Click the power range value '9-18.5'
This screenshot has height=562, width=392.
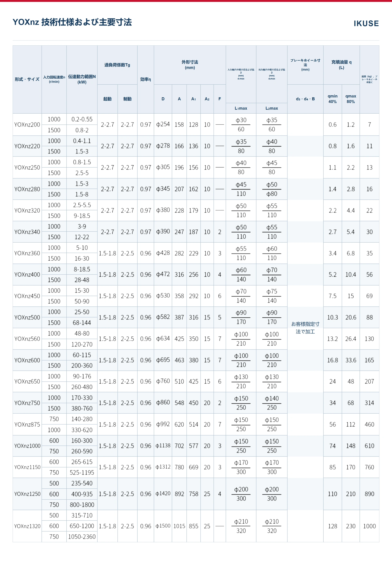(82, 216)
